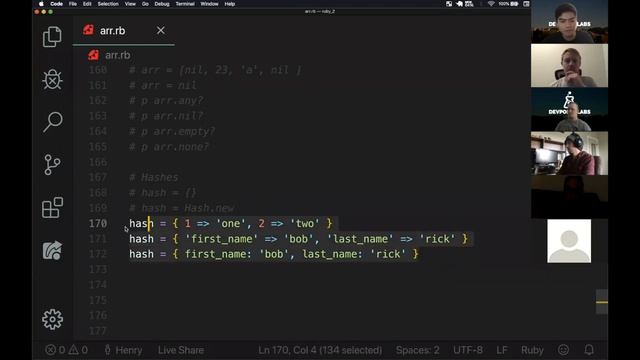Image resolution: width=640 pixels, height=360 pixels.
Task: Change line ending via LF status item
Action: 502,350
